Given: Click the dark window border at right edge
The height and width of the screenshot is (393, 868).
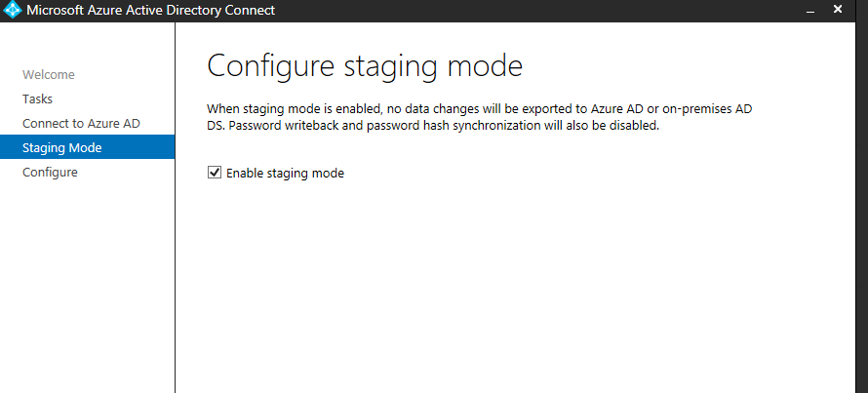Looking at the screenshot, I should (861, 208).
